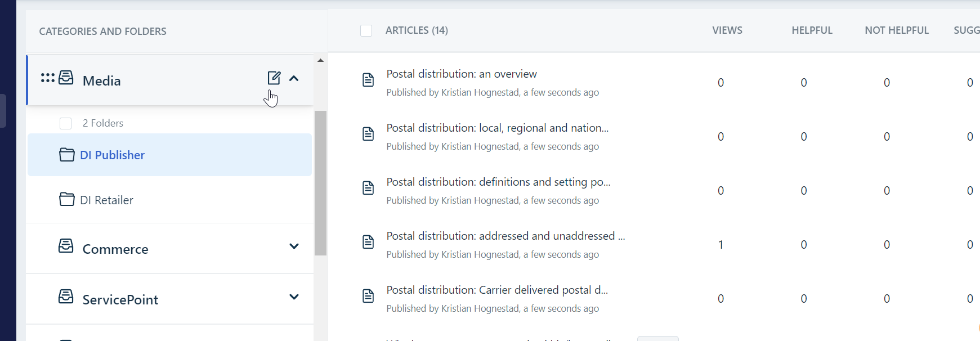Click the 'ARTICLES (14)' column header
This screenshot has height=341, width=980.
417,30
